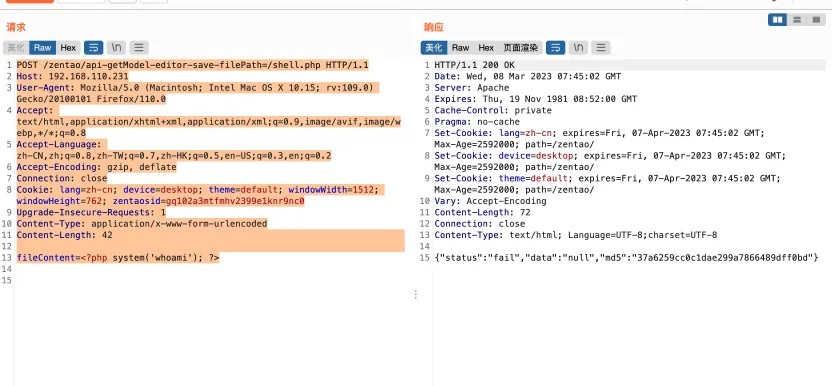Select the top-bottom stacked layout icon
The image size is (832, 386).
[x=797, y=20]
